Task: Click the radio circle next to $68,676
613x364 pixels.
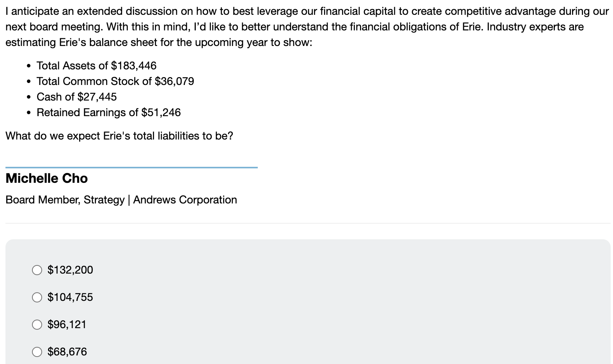Action: click(x=37, y=352)
